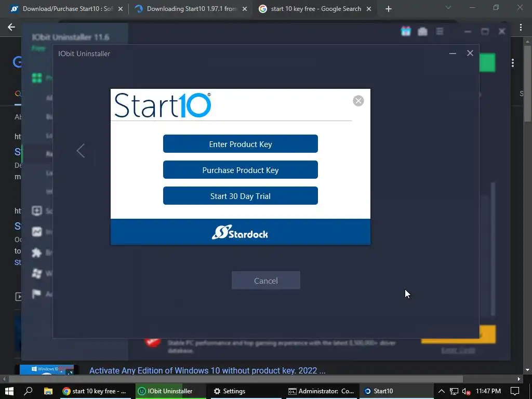Switch to Administrator Command Prompt taskbar item

pos(322,391)
